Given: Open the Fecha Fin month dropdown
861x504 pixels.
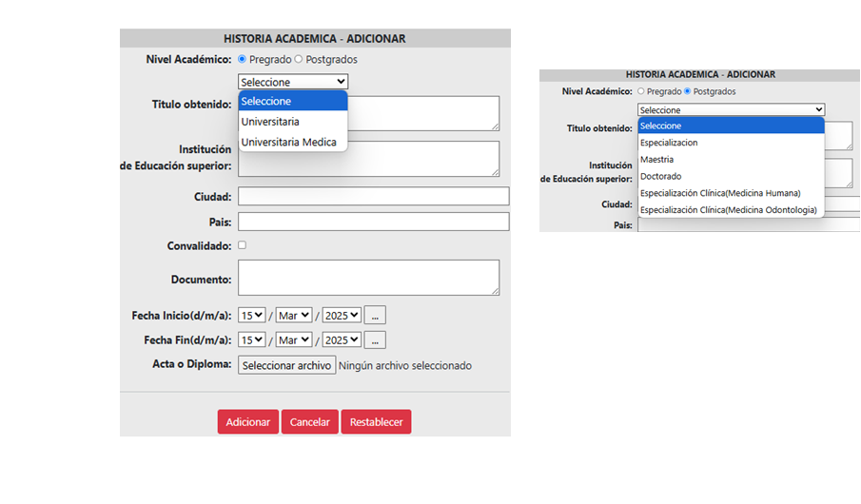Looking at the screenshot, I should point(294,339).
